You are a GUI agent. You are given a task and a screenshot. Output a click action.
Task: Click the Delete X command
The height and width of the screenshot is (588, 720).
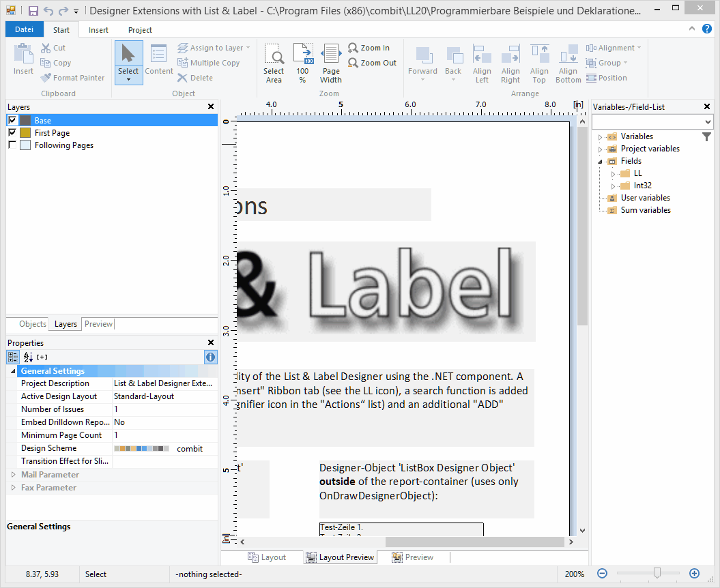pos(195,78)
